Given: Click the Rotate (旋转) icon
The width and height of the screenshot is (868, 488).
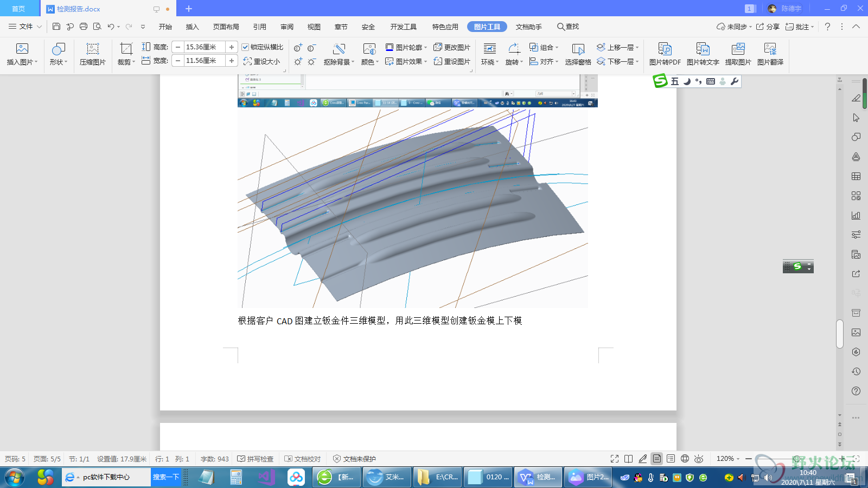Looking at the screenshot, I should [513, 49].
